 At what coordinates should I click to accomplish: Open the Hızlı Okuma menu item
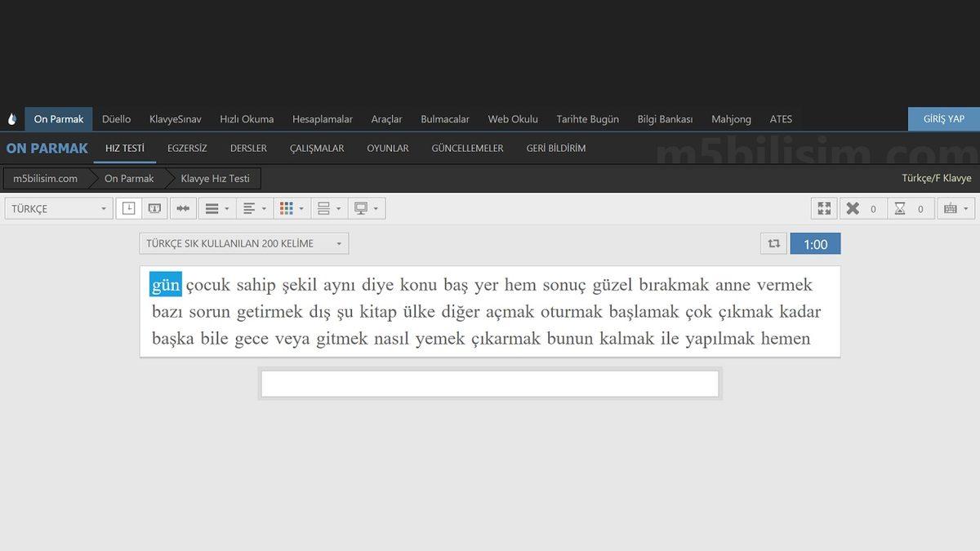[x=247, y=118]
